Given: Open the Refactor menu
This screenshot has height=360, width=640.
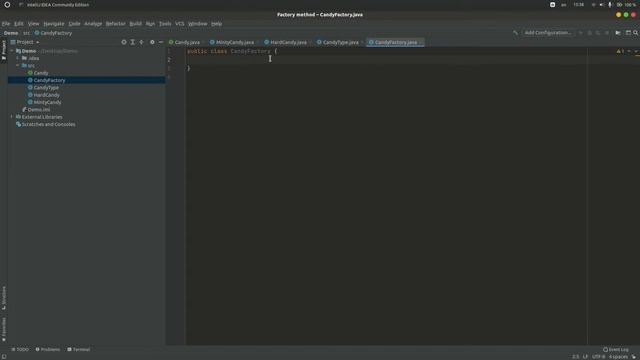Looking at the screenshot, I should 116,24.
